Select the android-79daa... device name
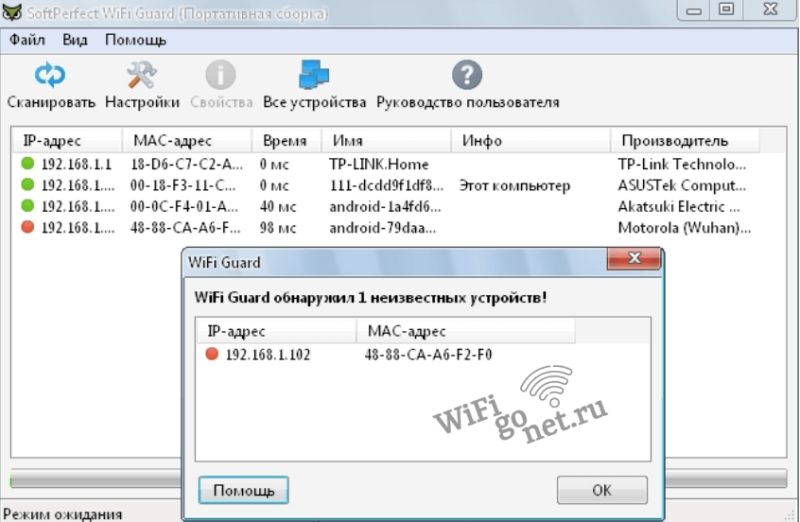800x522 pixels. pyautogui.click(x=382, y=228)
